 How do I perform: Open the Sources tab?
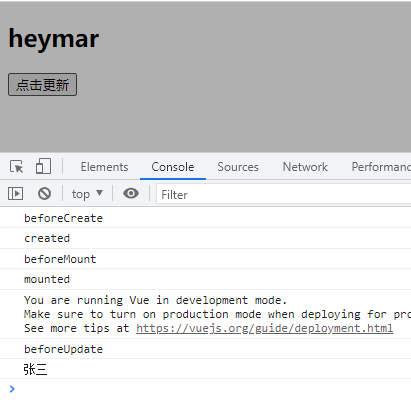tap(238, 167)
